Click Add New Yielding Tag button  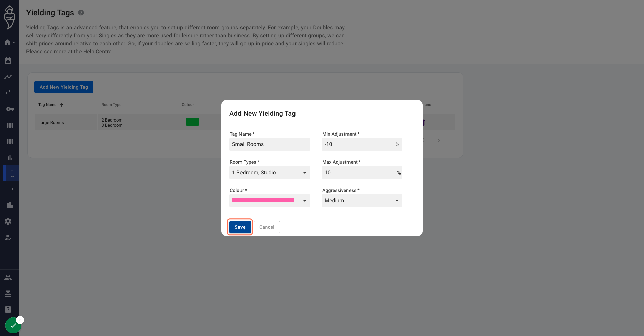click(x=64, y=87)
